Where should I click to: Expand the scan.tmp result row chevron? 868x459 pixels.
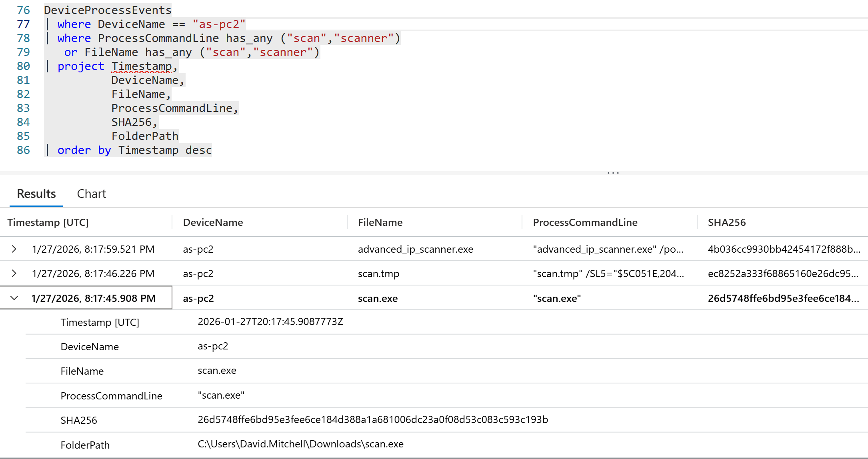click(x=14, y=273)
